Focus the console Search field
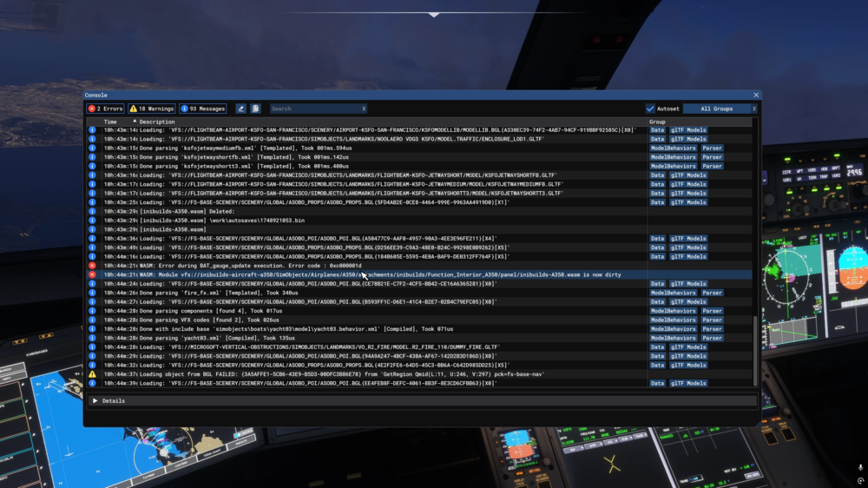 [x=315, y=109]
